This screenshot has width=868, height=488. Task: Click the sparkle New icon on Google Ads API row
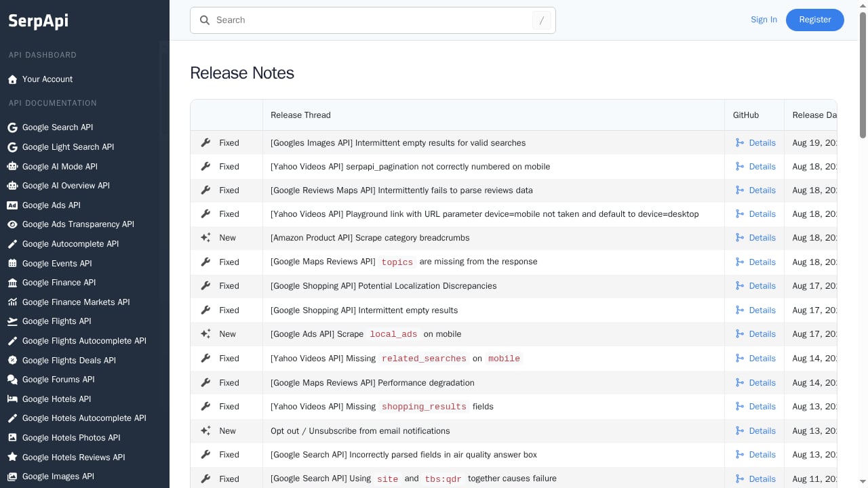205,334
